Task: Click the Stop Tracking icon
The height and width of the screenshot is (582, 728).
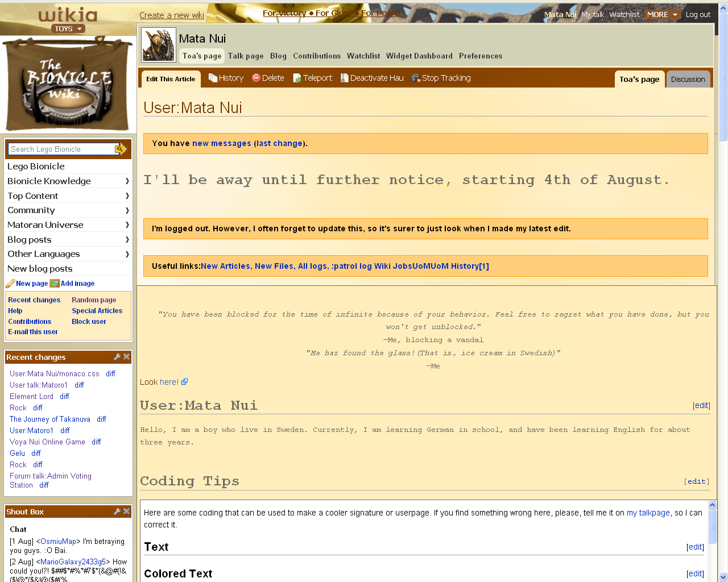Action: pyautogui.click(x=416, y=78)
